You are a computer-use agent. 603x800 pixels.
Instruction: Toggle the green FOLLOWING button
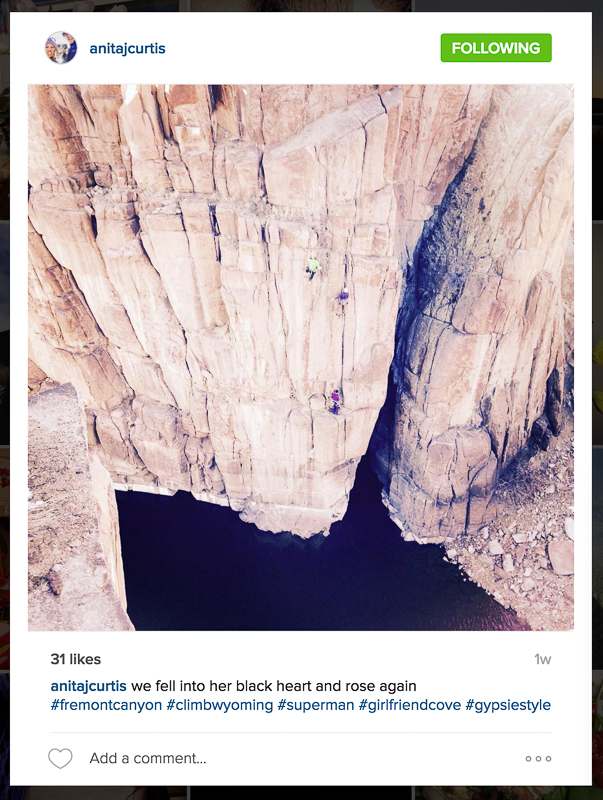[x=496, y=48]
